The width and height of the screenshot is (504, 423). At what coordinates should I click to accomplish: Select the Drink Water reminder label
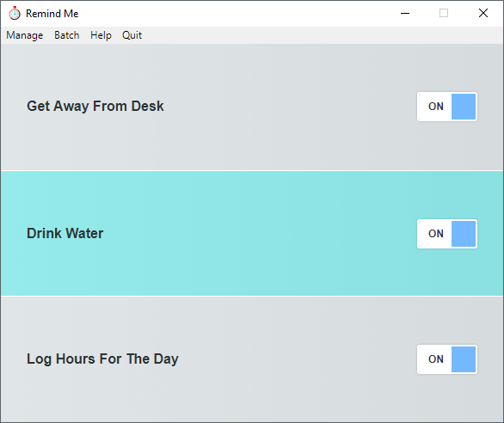coord(65,233)
